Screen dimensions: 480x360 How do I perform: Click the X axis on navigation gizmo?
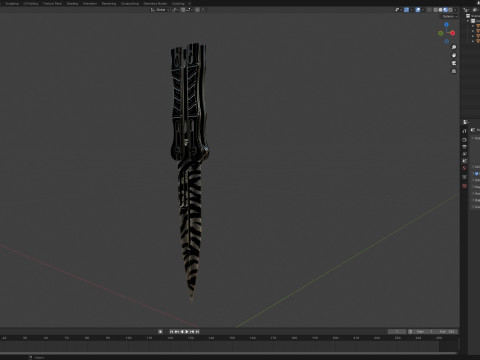[453, 33]
